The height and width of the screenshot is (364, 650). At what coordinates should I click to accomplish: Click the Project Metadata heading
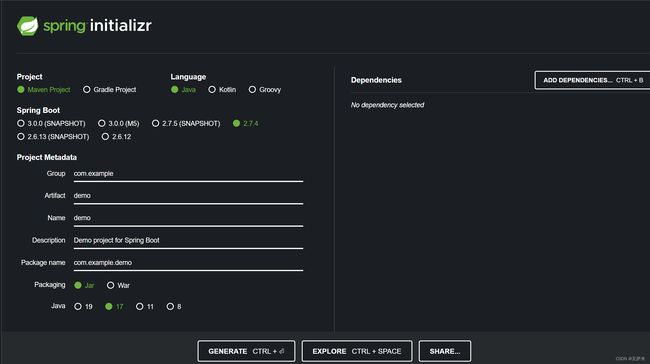click(x=46, y=157)
